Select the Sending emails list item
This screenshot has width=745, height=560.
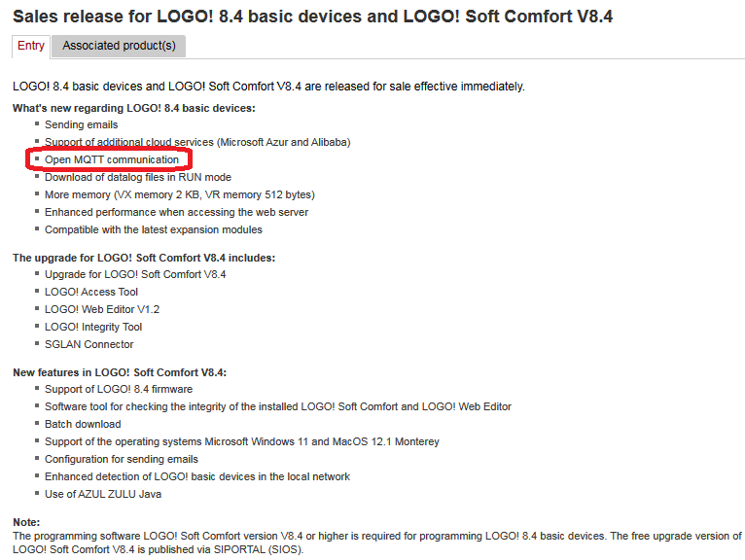point(82,124)
